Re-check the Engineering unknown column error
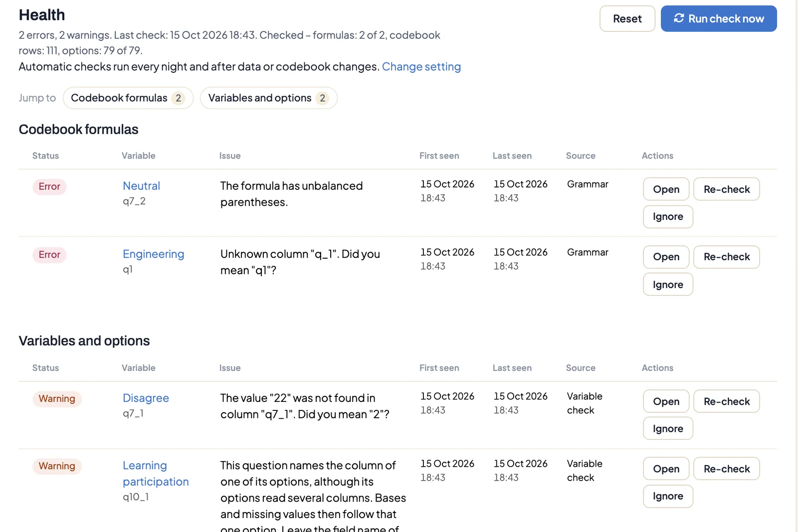 click(726, 257)
